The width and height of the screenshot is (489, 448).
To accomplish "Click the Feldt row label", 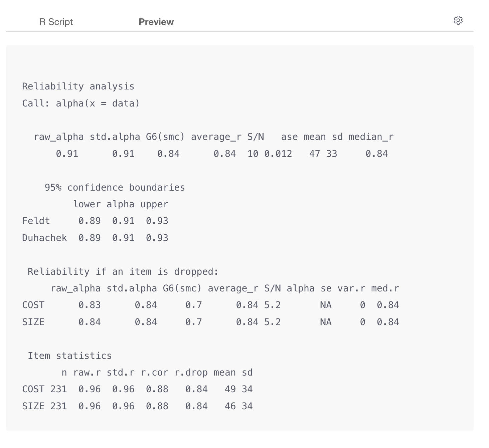I will click(x=36, y=221).
